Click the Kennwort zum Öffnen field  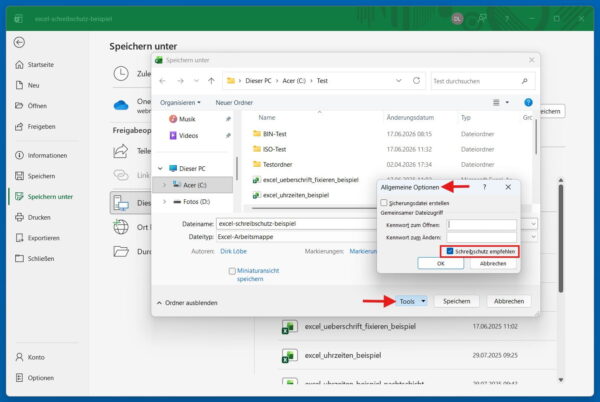(x=482, y=225)
